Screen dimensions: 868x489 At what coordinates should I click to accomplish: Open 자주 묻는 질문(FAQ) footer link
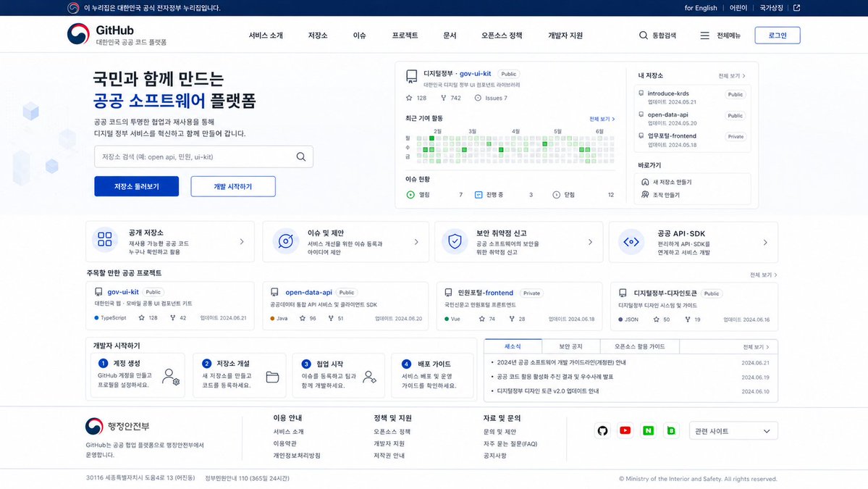point(510,443)
